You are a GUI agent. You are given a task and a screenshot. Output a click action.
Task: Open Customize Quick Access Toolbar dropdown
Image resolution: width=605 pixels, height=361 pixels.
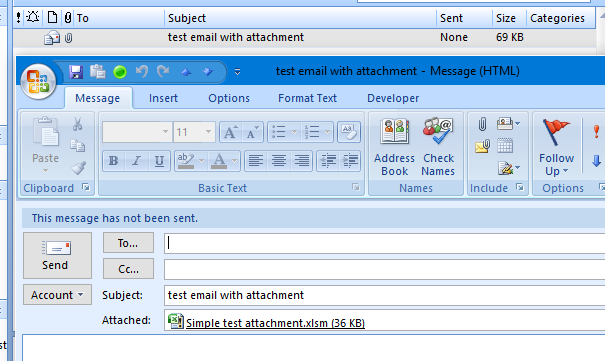[x=237, y=72]
